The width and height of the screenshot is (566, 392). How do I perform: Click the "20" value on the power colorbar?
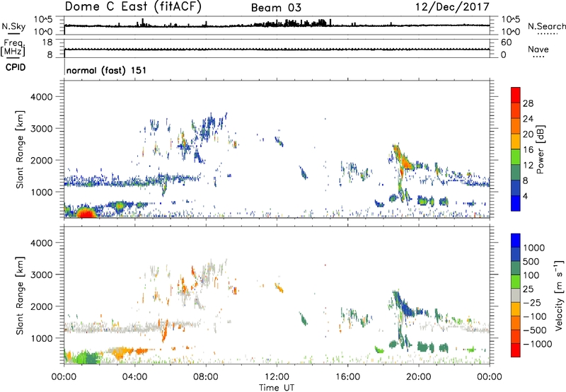pyautogui.click(x=528, y=134)
